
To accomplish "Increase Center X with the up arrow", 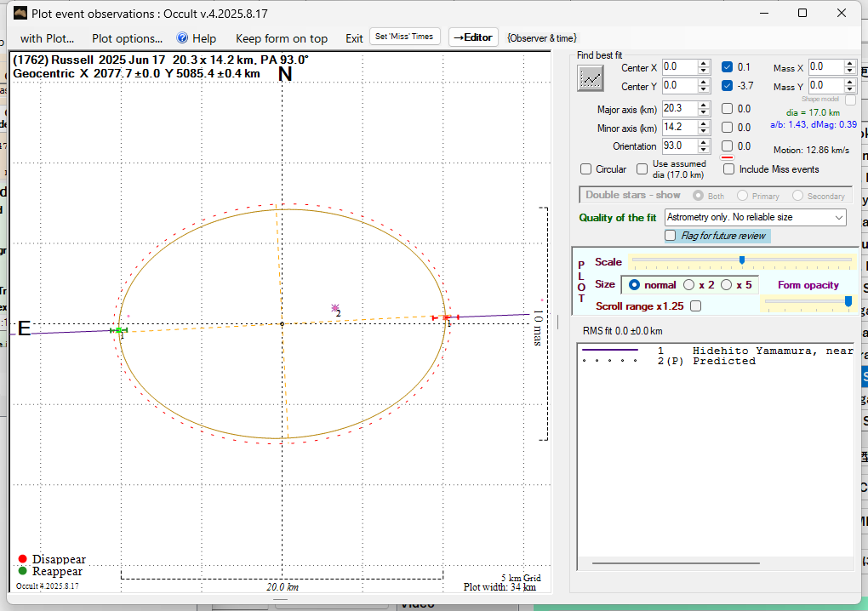I will 704,63.
